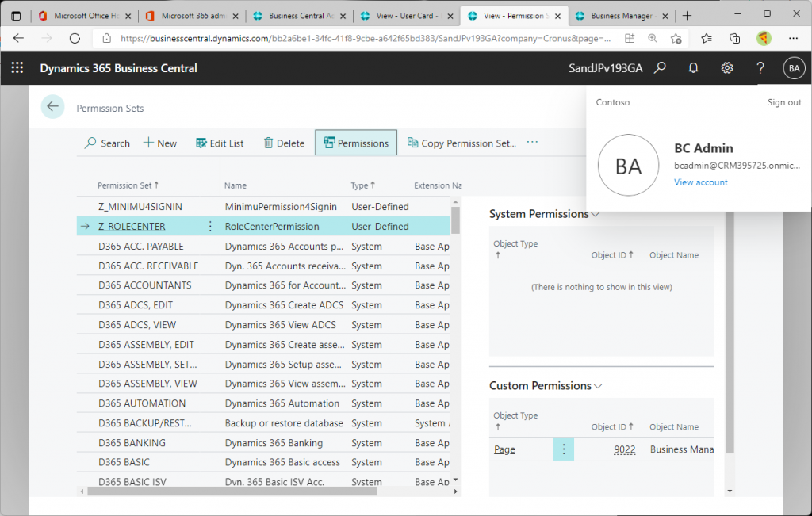Select the D365 ACC. PAYABLE row
This screenshot has height=516, width=812.
coord(263,247)
